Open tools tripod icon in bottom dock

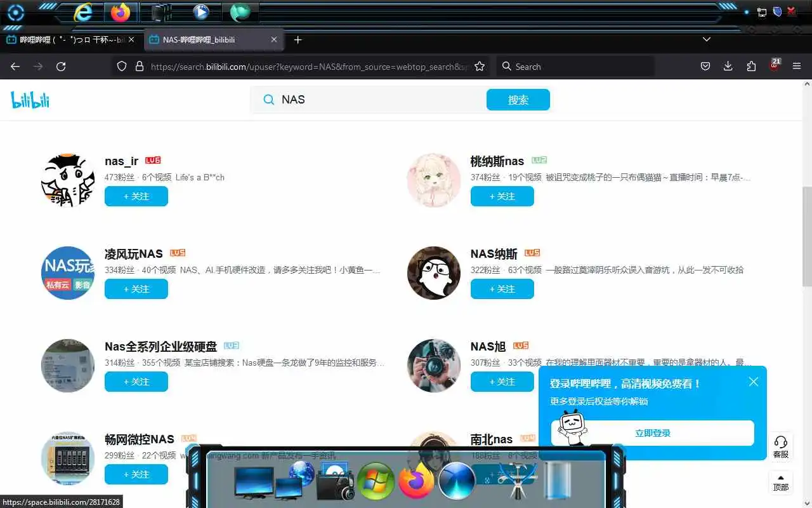click(x=517, y=481)
